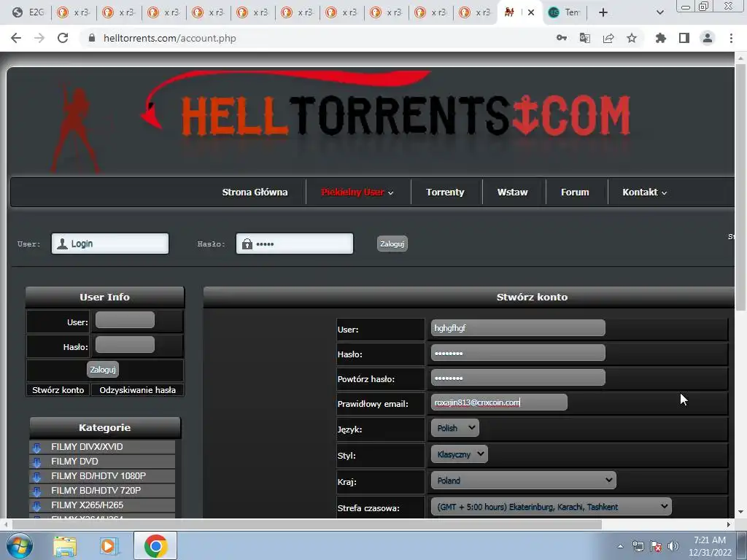Click Zaloguj in the User Info panel
Image resolution: width=747 pixels, height=560 pixels.
click(103, 369)
